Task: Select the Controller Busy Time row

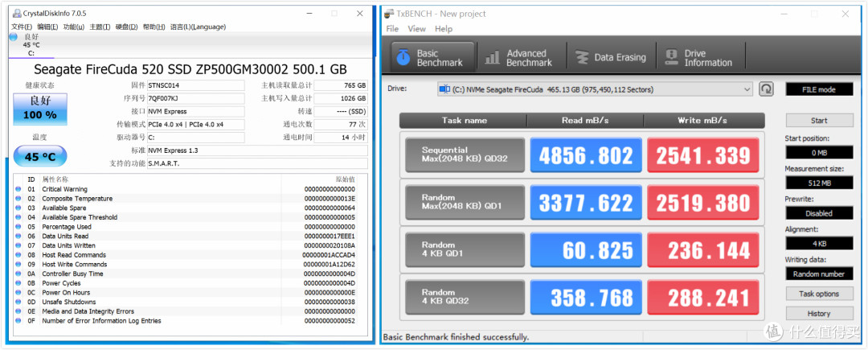Action: click(185, 274)
